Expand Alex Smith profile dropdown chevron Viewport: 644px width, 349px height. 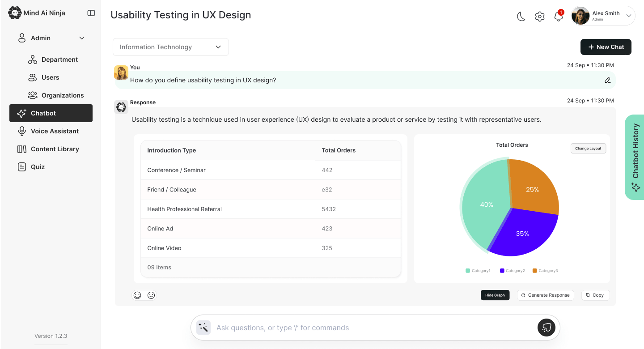(628, 16)
